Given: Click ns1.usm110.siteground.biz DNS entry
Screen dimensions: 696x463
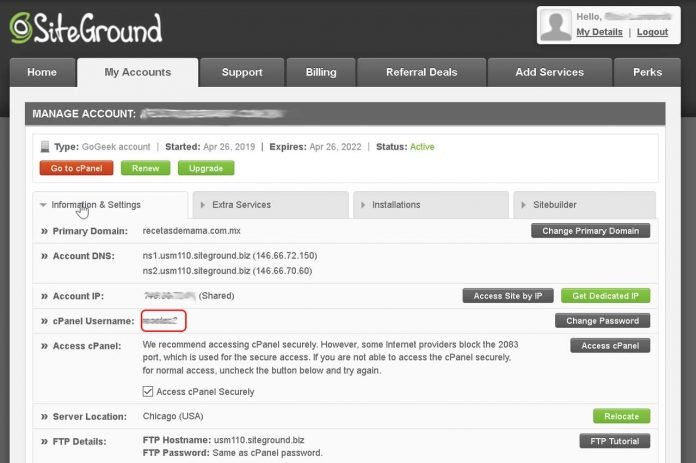Looking at the screenshot, I should pyautogui.click(x=229, y=256).
